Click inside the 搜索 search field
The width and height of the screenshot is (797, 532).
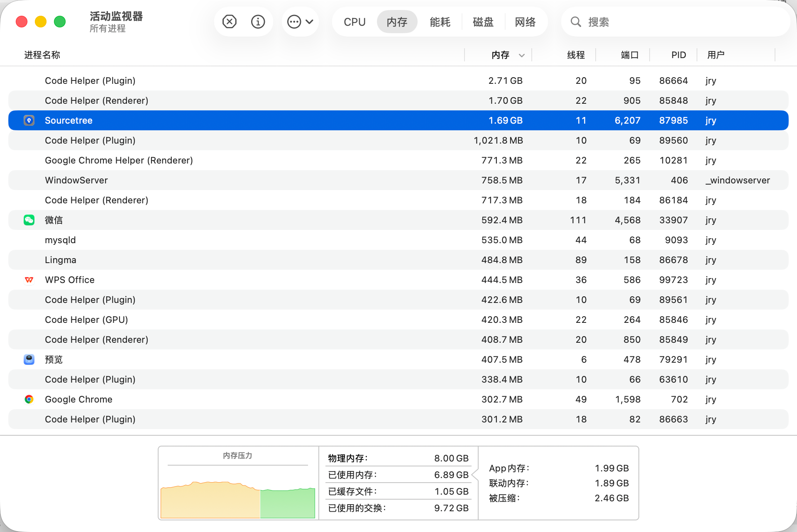point(681,22)
